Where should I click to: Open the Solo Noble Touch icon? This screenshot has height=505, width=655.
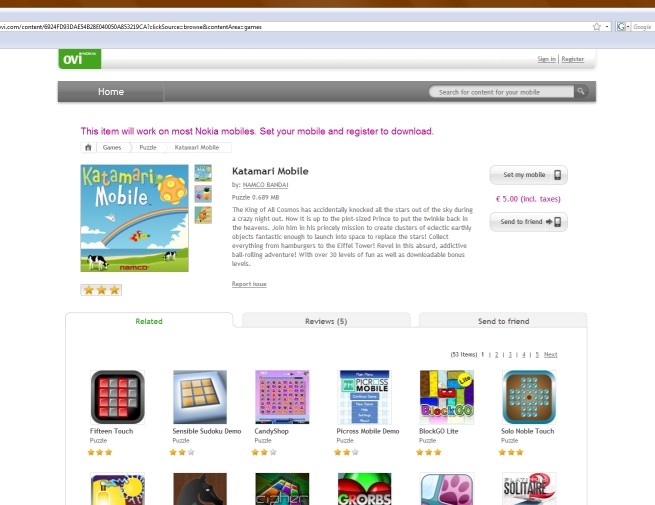[529, 397]
